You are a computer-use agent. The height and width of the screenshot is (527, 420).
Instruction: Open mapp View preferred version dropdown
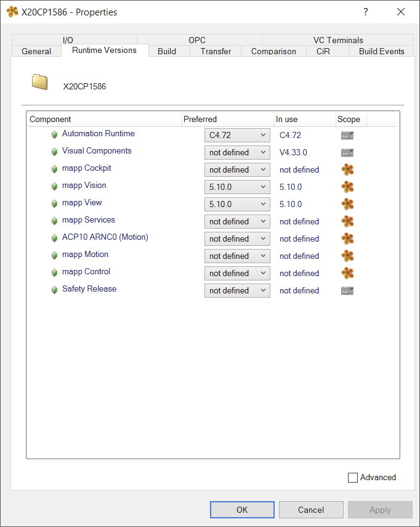click(x=237, y=205)
